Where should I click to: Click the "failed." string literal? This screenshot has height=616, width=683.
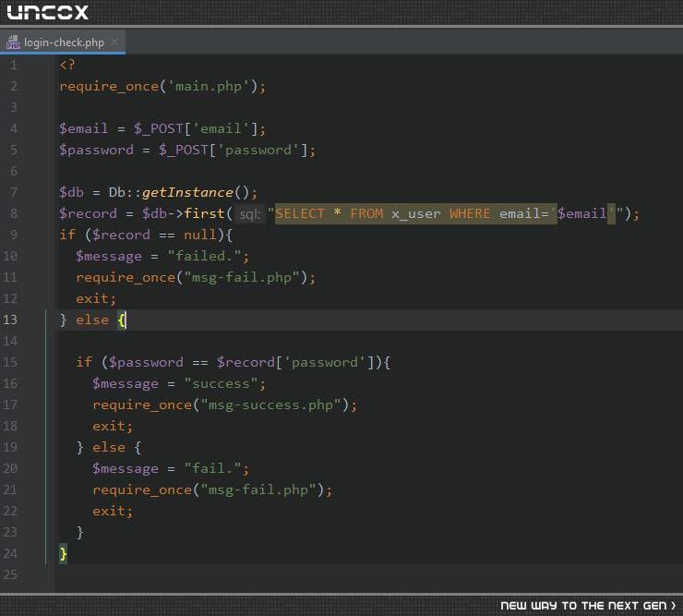[x=204, y=256]
